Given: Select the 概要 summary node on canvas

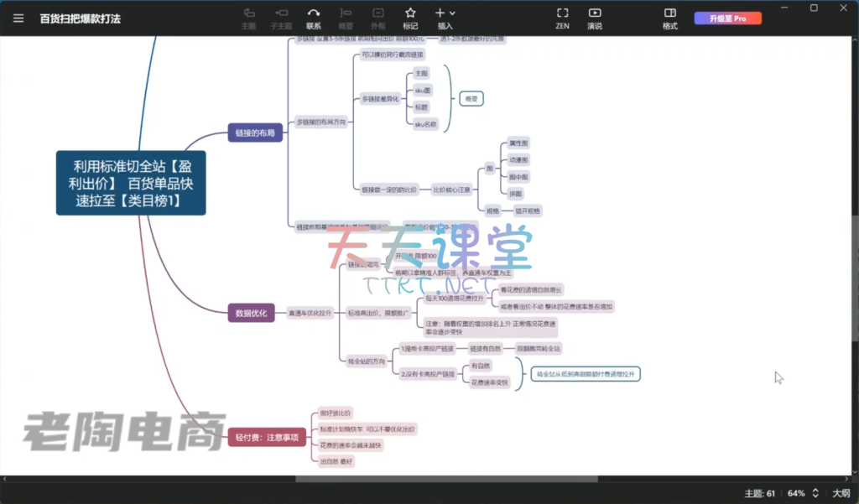Looking at the screenshot, I should pos(471,98).
